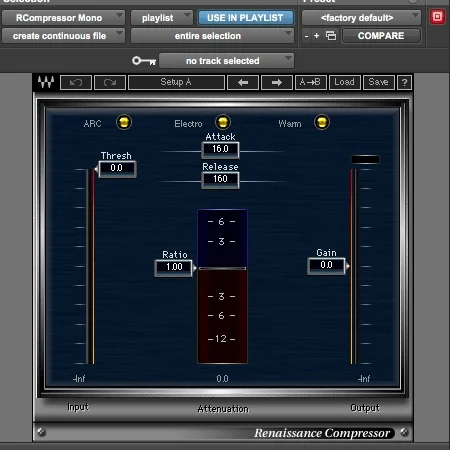Click the Input label
The image size is (450, 450).
pos(78,407)
